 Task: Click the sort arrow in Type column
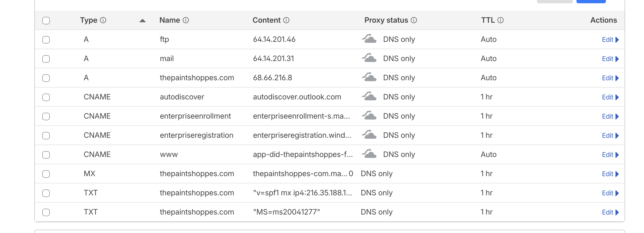pos(142,21)
